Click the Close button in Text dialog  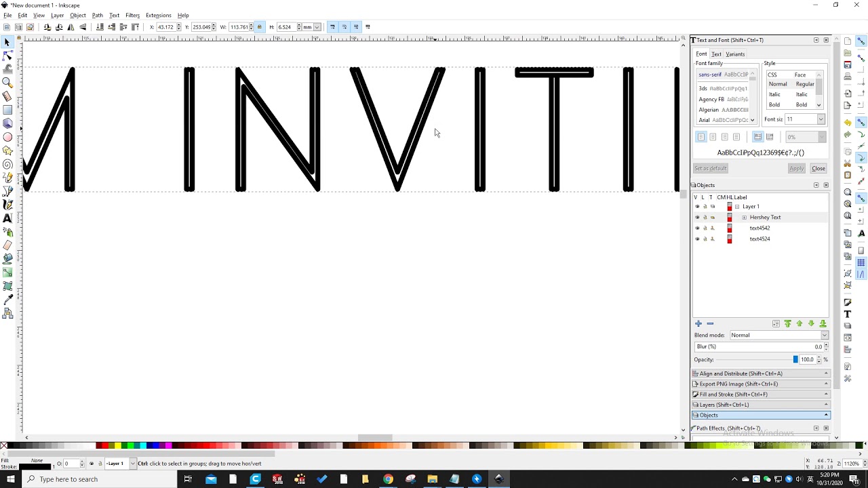(x=818, y=169)
